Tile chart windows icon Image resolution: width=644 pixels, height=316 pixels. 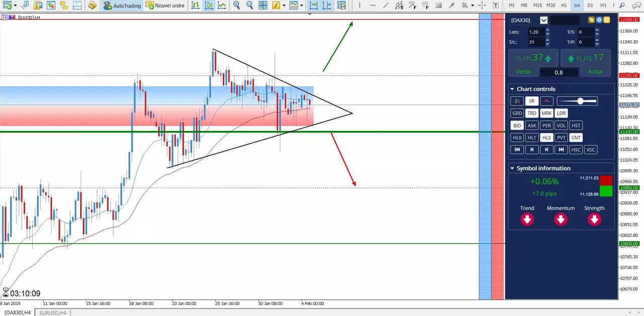pos(263,6)
